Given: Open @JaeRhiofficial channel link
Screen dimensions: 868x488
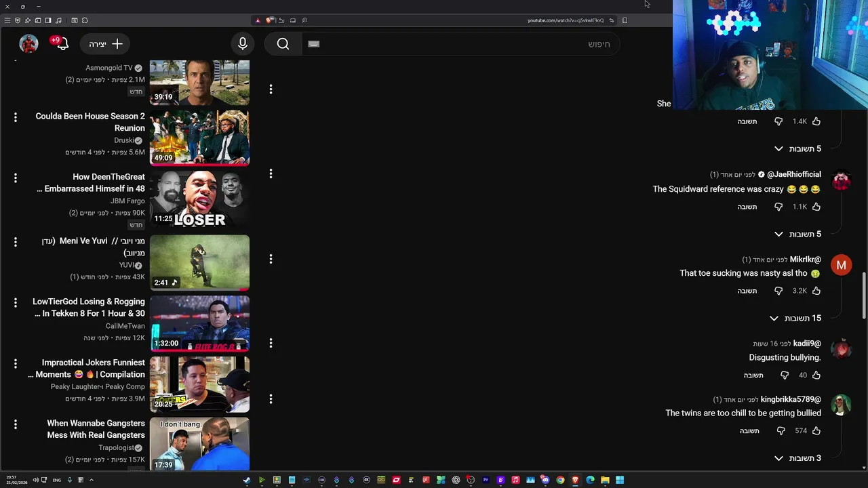Looking at the screenshot, I should [794, 174].
